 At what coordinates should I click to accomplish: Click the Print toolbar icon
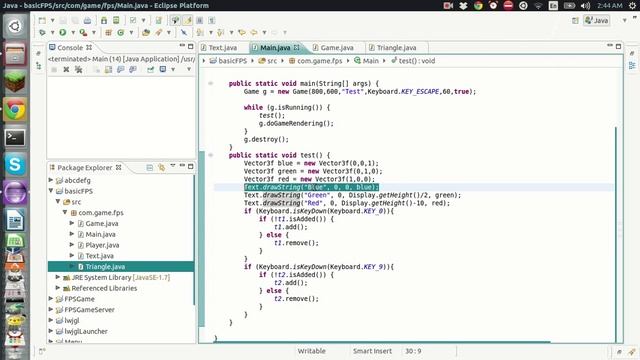(87, 20)
